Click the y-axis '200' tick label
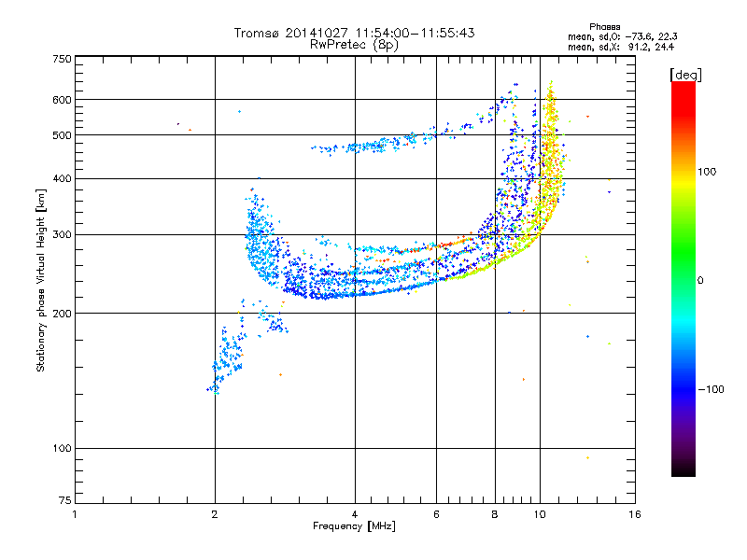This screenshot has width=747, height=560. click(62, 314)
